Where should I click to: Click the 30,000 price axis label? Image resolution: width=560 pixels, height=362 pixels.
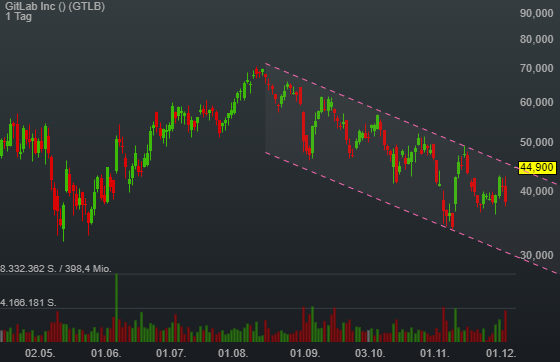536,255
